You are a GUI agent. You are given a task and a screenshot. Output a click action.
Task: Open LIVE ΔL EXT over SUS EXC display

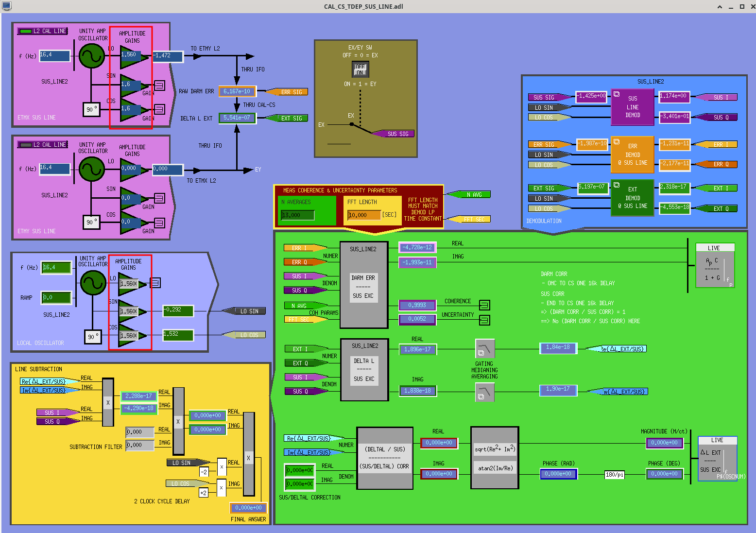[717, 459]
